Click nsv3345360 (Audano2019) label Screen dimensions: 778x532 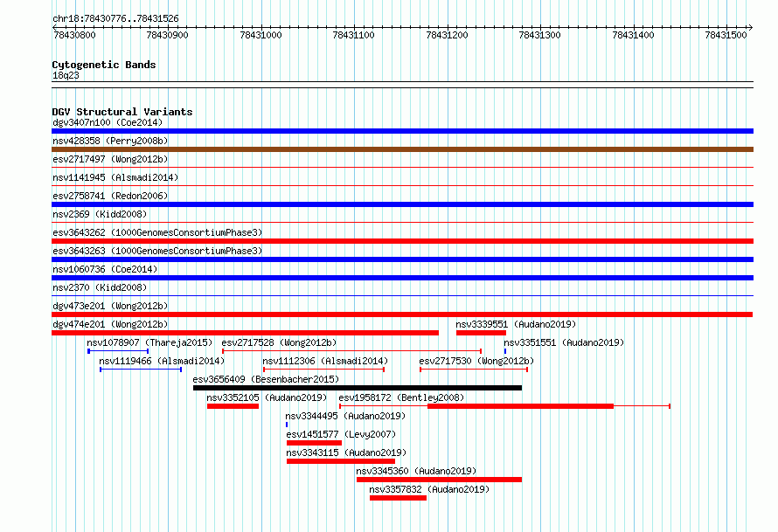416,471
